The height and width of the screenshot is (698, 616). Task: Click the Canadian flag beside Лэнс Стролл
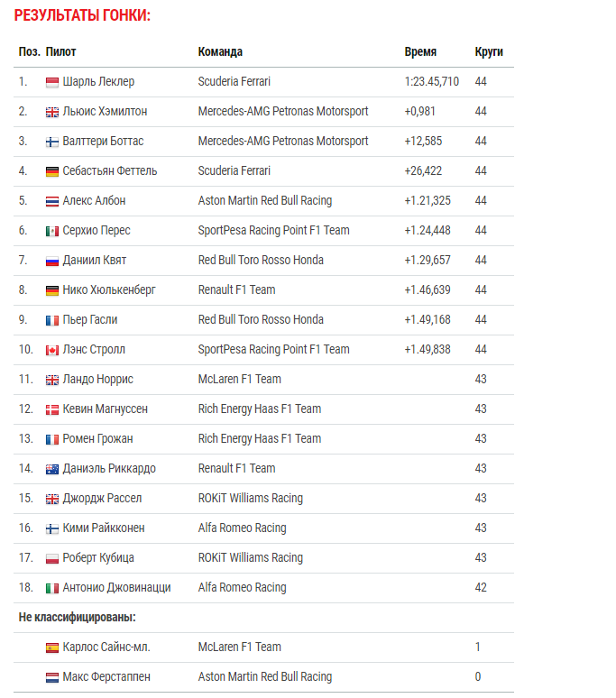(52, 350)
